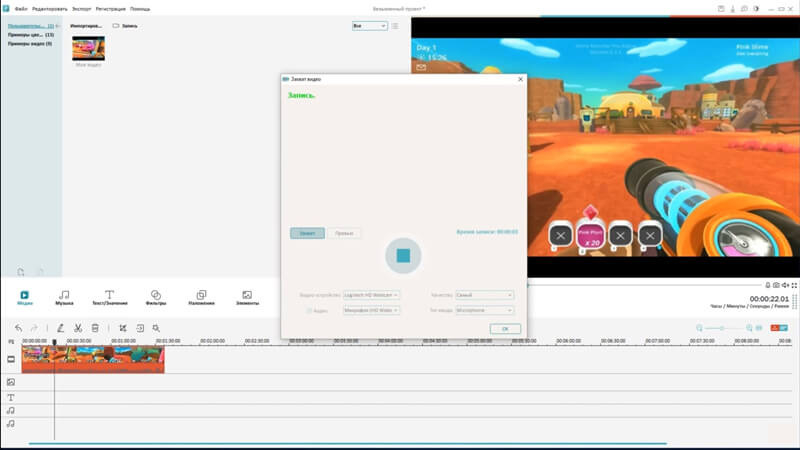The height and width of the screenshot is (450, 800).
Task: Click the snapshot camera icon under preview
Action: [776, 285]
